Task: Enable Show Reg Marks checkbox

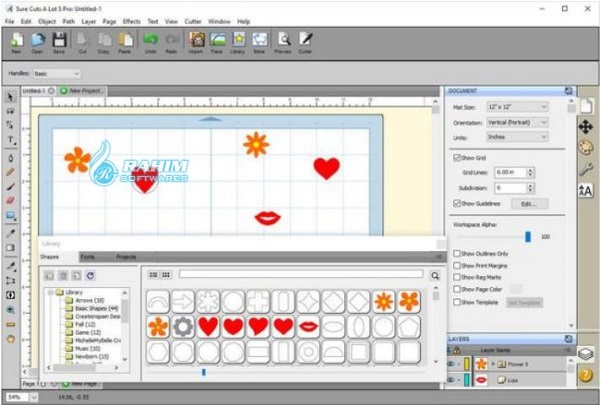Action: pyautogui.click(x=457, y=277)
